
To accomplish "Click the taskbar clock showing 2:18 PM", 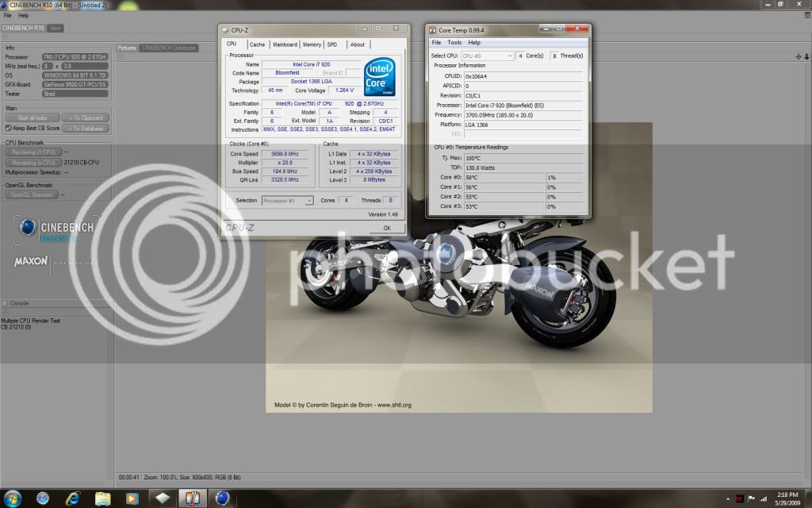I will (787, 498).
